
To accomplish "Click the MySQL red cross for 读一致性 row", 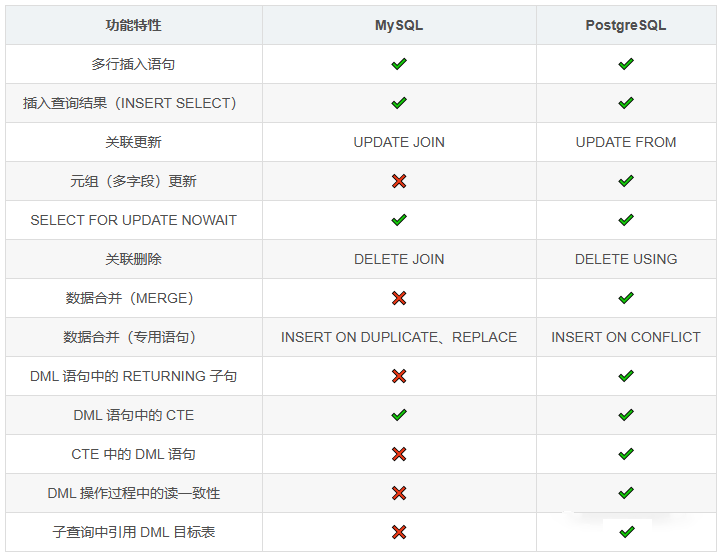I will click(399, 493).
